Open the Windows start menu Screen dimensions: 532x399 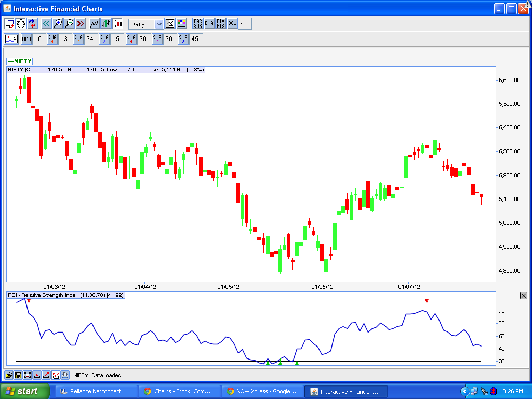pos(25,391)
